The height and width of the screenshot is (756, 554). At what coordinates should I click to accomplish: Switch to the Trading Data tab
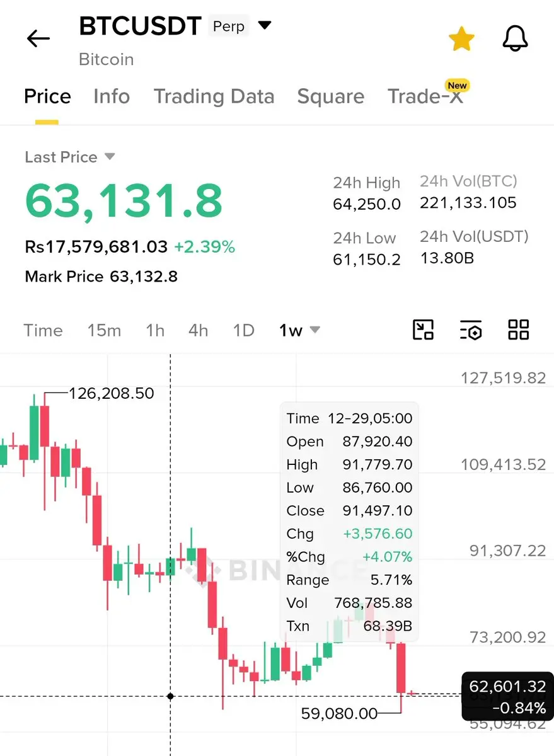tap(214, 96)
